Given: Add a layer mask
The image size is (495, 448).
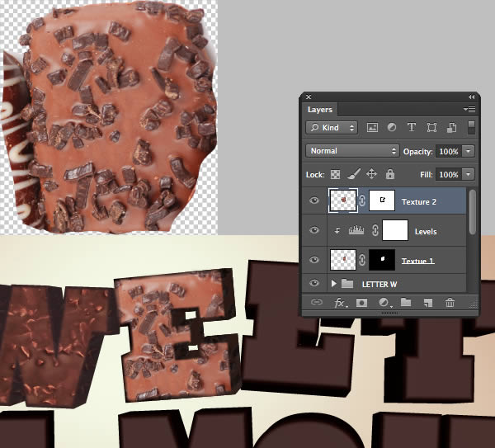Looking at the screenshot, I should (361, 303).
